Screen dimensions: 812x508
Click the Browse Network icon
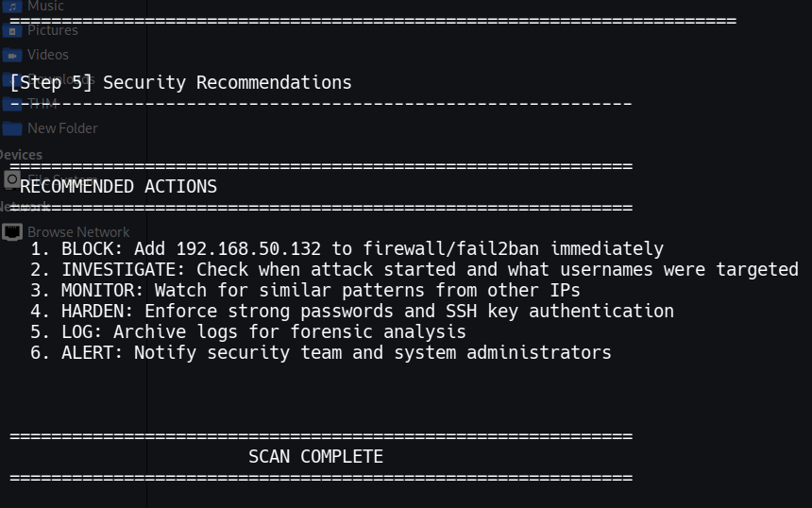point(12,231)
